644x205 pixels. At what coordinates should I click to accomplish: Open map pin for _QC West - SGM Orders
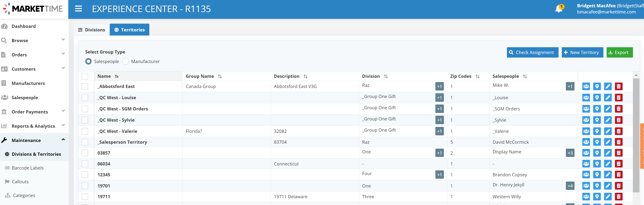coord(597,109)
